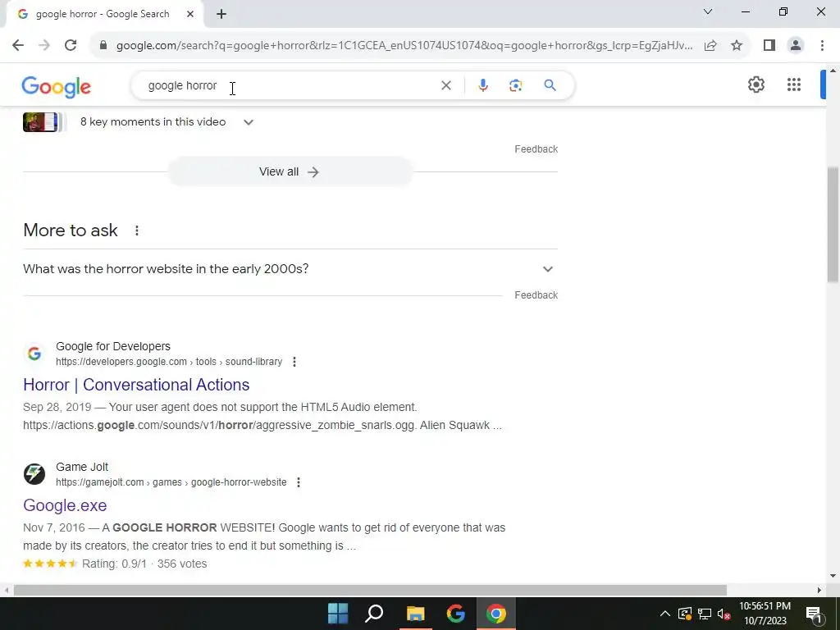
Task: Clear the search box with X icon
Action: [445, 85]
